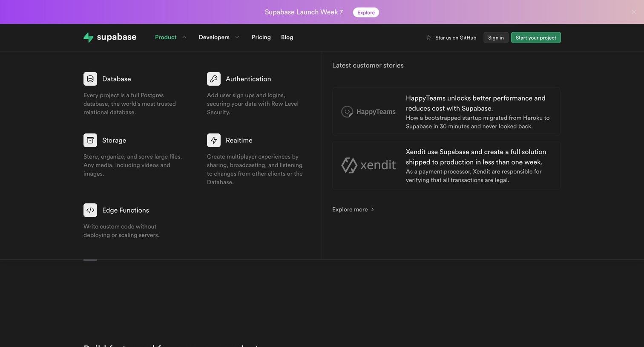
Task: Expand the Developers menu chevron
Action: (237, 37)
